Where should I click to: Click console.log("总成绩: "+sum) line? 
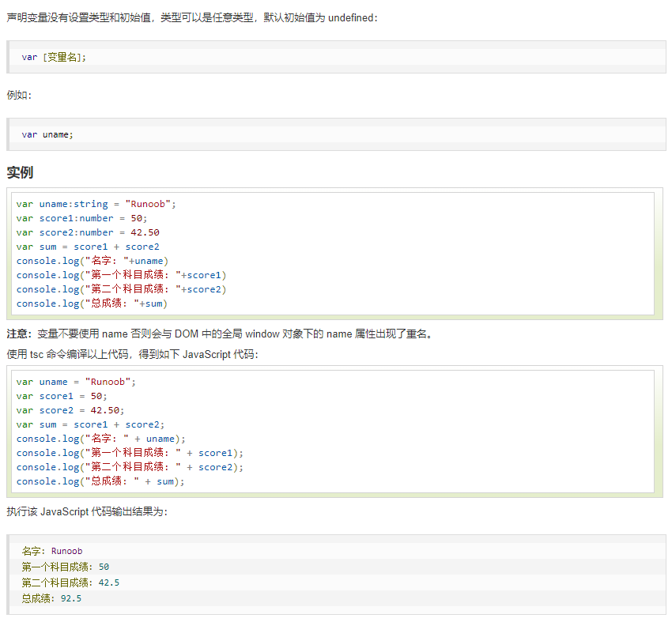(x=92, y=303)
